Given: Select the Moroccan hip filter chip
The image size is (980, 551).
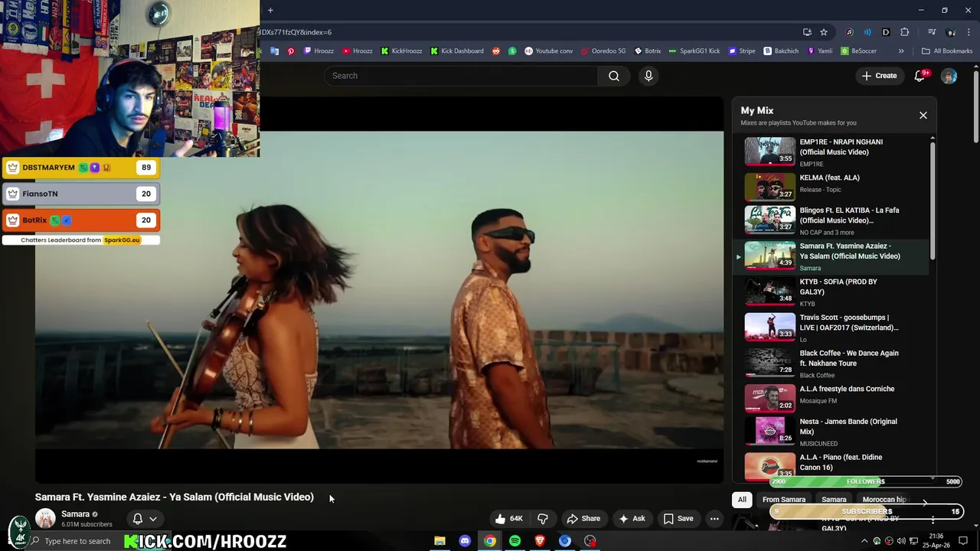Looking at the screenshot, I should [884, 500].
